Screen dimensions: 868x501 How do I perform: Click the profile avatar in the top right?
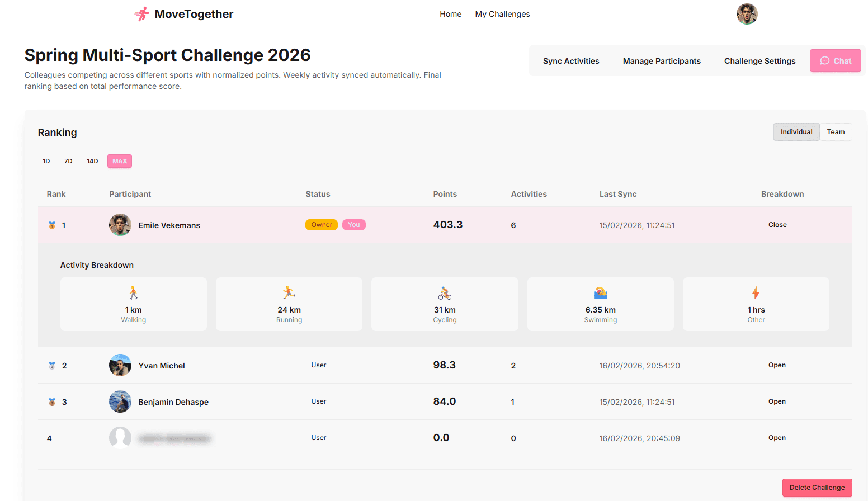tap(747, 13)
